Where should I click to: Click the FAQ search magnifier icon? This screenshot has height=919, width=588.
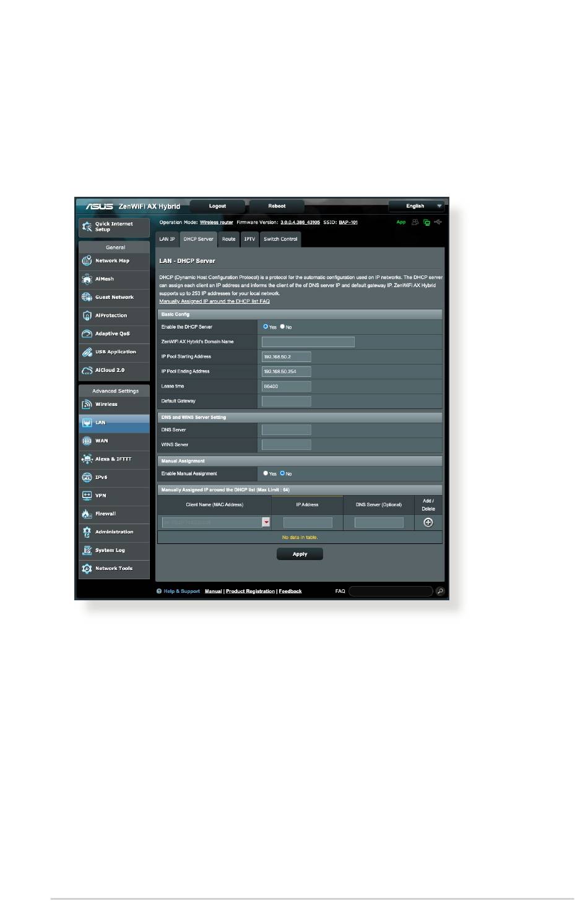440,591
